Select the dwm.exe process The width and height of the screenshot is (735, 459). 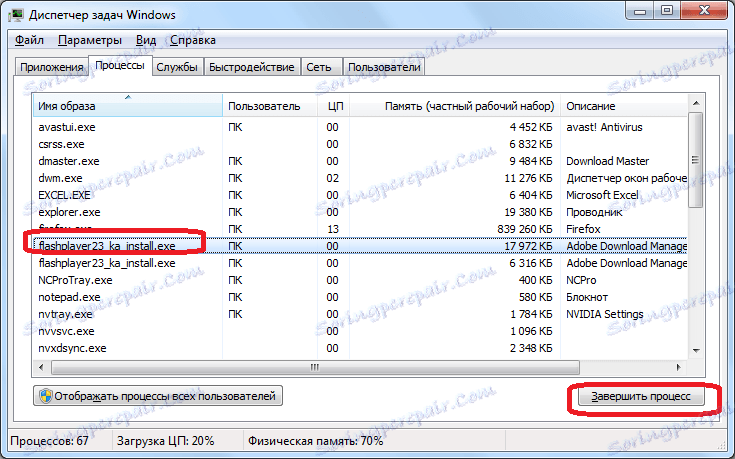[x=360, y=178]
